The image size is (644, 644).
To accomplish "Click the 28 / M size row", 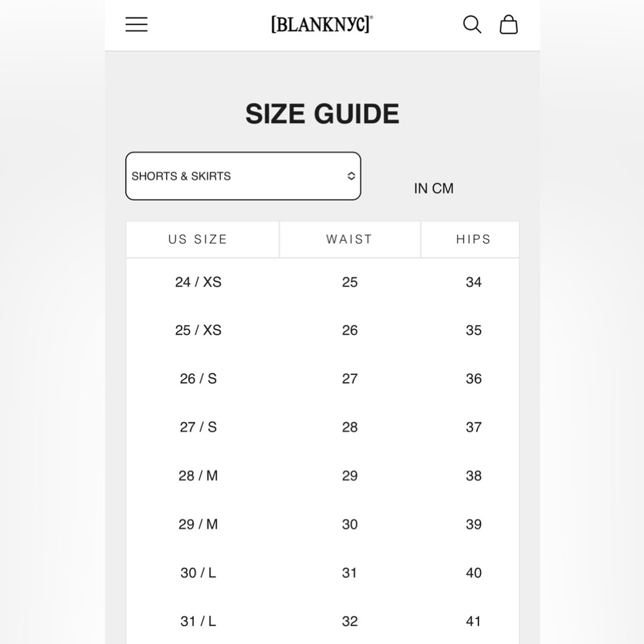I will click(x=323, y=476).
